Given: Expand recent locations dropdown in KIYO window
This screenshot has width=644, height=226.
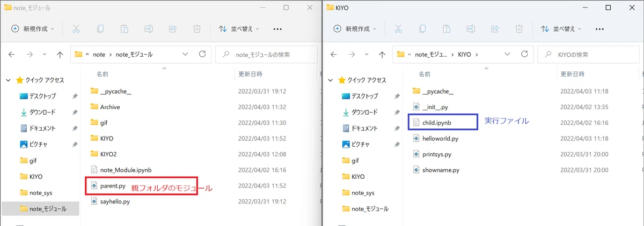Looking at the screenshot, I should [367, 54].
